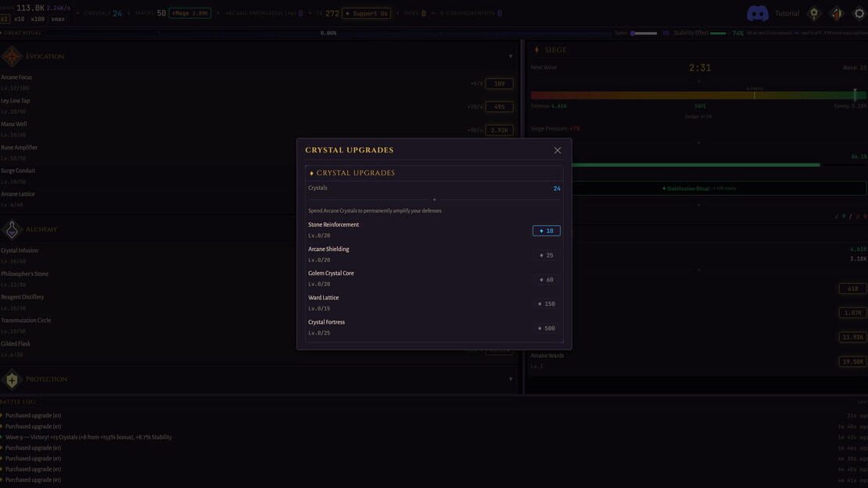This screenshot has width=868, height=488.
Task: Buy Ward Lattice for 150 crystals
Action: click(547, 303)
